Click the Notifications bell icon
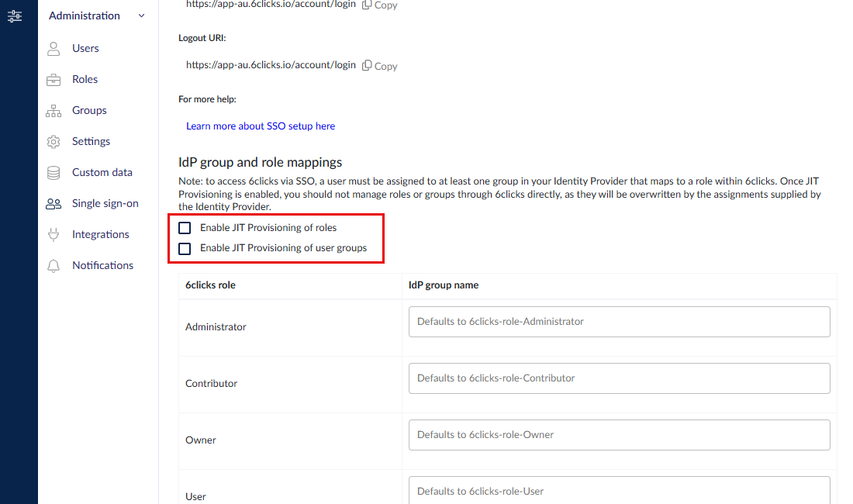The height and width of the screenshot is (504, 853). click(x=54, y=266)
